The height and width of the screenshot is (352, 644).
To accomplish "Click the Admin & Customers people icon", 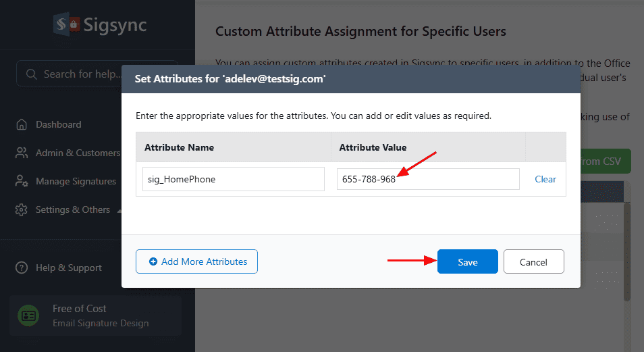I will click(22, 153).
